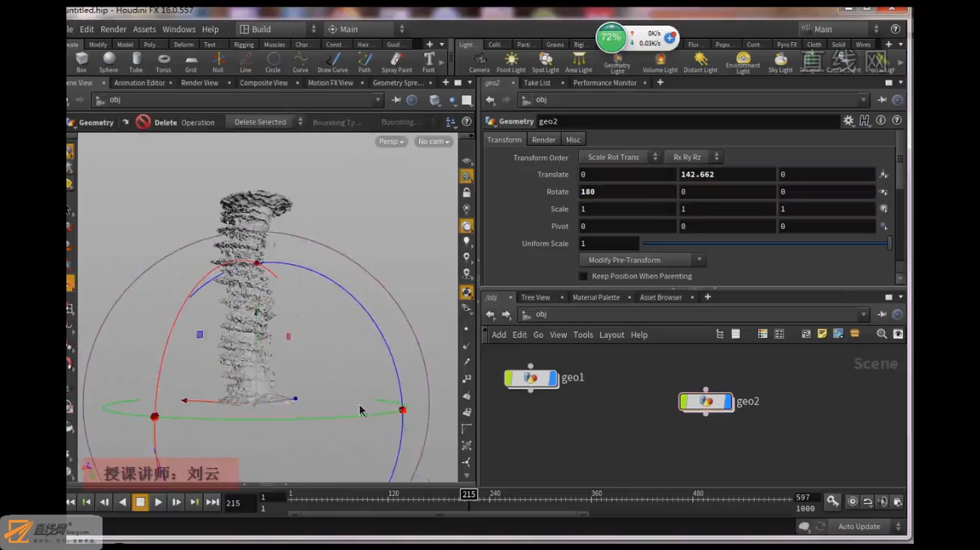Add a Sky Light from shelf

coord(780,63)
